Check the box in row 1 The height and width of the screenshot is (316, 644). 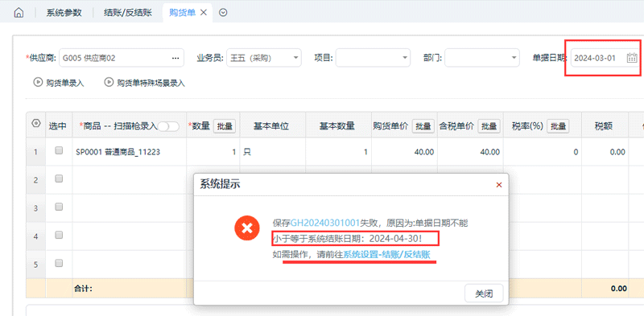[x=59, y=150]
